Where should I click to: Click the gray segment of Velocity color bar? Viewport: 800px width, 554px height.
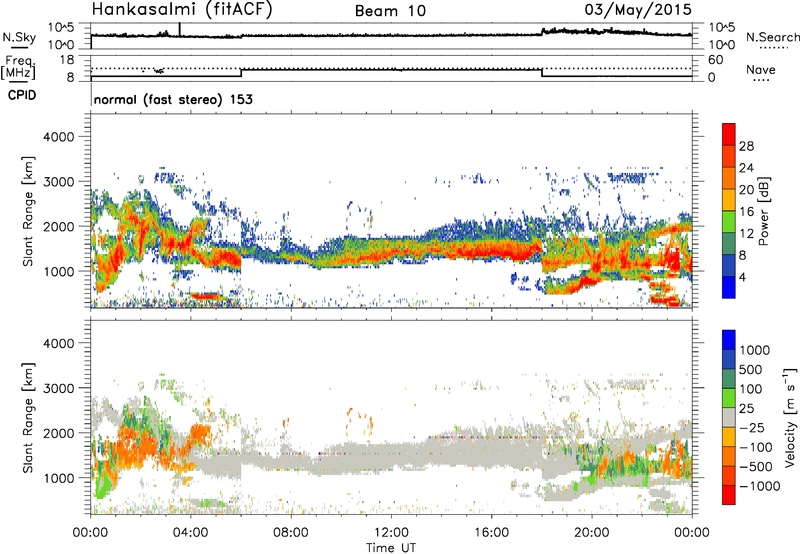(729, 418)
